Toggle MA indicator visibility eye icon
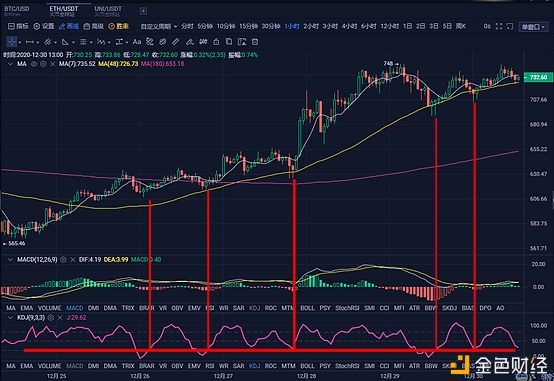This screenshot has height=381, width=554. pos(34,64)
